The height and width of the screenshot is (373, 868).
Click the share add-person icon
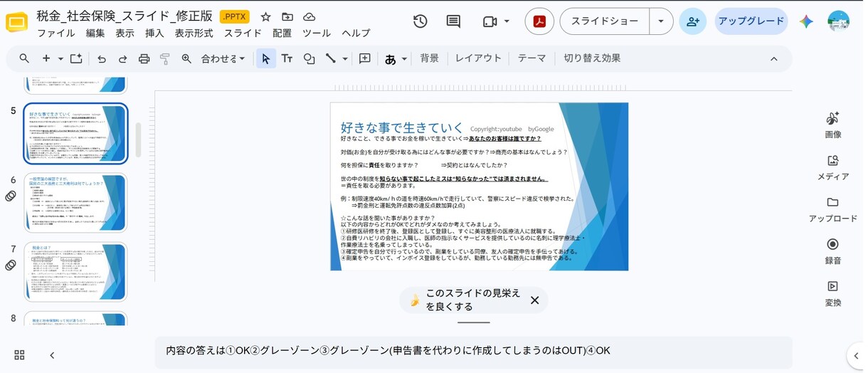(x=692, y=21)
